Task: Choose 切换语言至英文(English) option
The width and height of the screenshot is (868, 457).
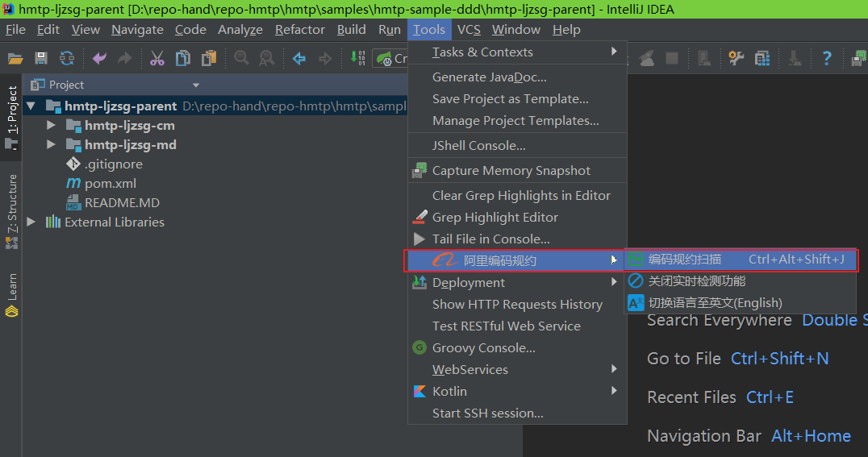Action: 741,302
